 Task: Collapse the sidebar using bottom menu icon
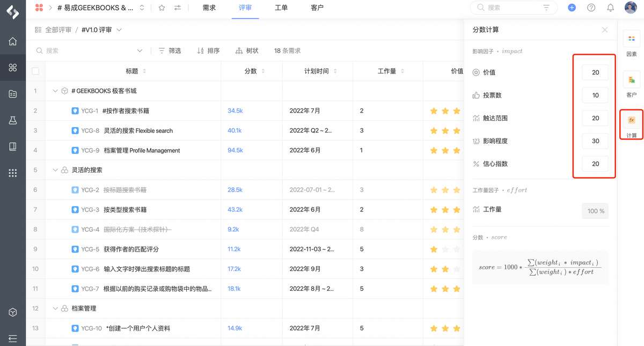pos(13,338)
